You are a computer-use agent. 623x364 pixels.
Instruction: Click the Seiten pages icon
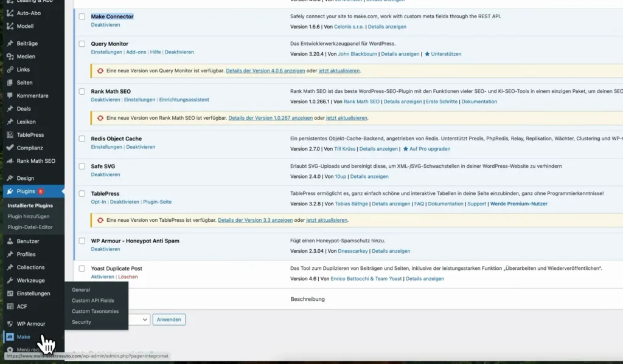click(x=10, y=83)
